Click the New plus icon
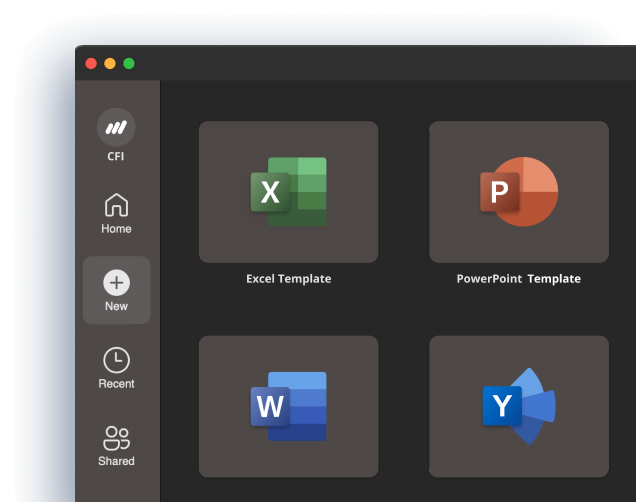Image resolution: width=636 pixels, height=502 pixels. coord(116,282)
